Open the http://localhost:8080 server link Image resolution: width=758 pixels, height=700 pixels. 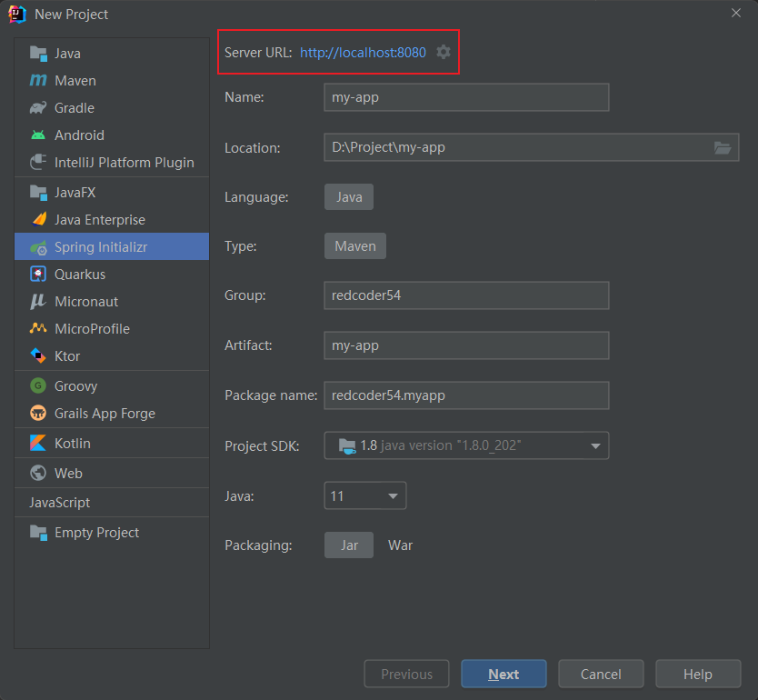coord(363,52)
